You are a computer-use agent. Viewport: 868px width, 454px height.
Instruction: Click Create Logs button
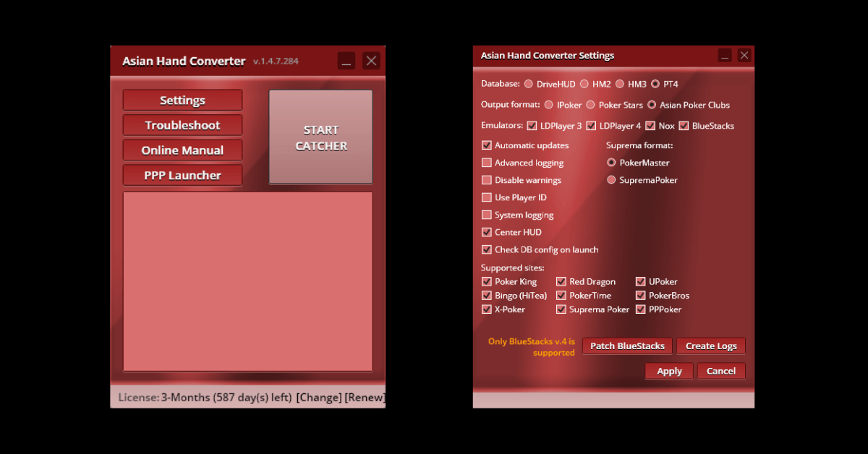(x=711, y=346)
